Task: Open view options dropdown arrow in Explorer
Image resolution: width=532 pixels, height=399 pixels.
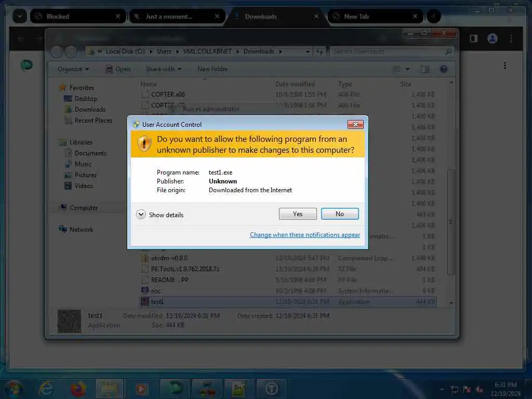Action: 407,69
